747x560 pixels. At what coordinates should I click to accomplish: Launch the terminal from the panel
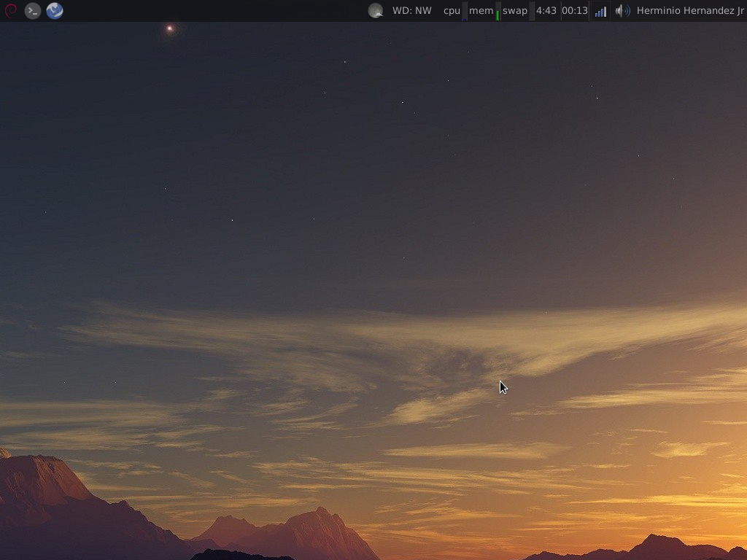[32, 10]
